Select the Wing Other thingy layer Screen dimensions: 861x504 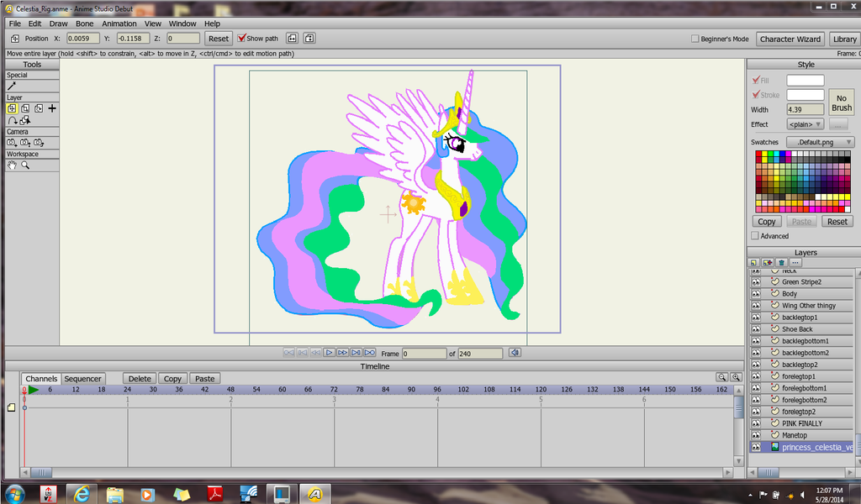tap(802, 306)
